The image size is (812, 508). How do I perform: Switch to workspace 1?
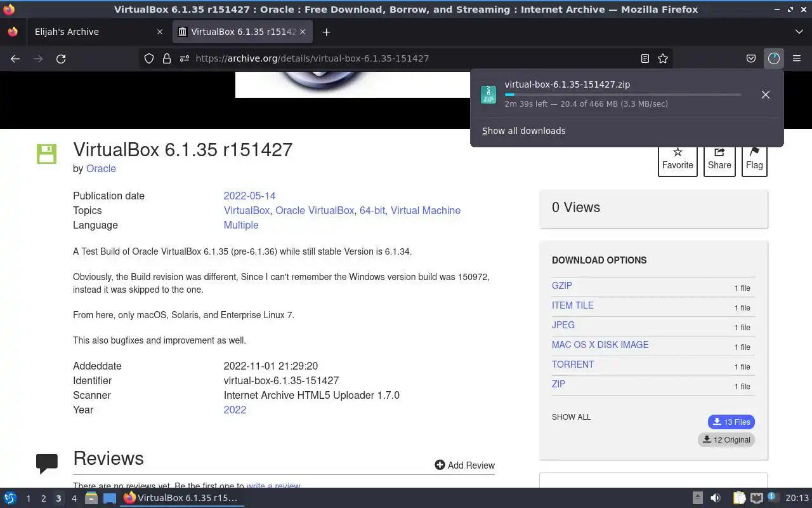pos(28,498)
